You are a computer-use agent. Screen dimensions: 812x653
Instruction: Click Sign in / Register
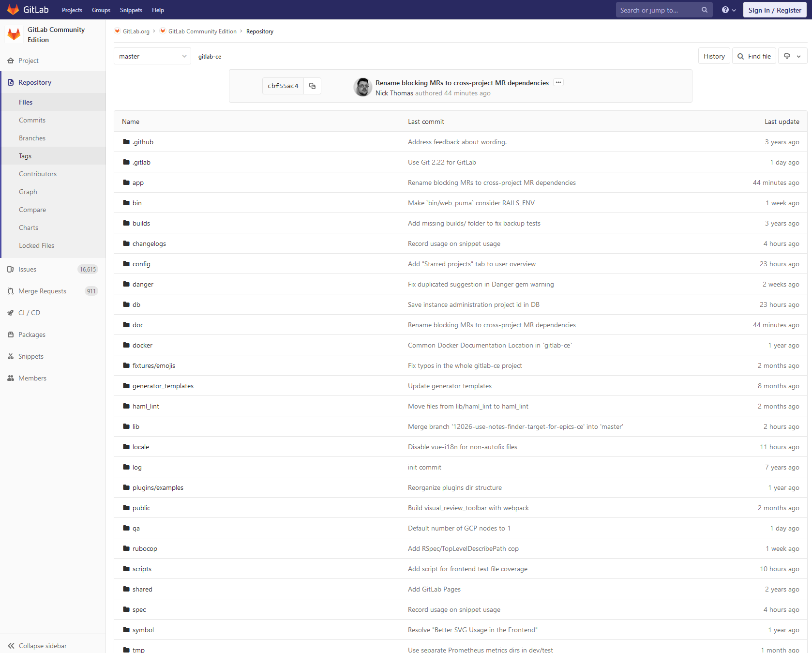tap(774, 10)
